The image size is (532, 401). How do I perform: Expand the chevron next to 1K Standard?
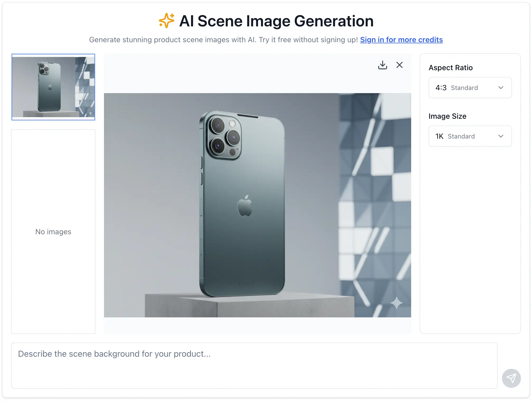[x=501, y=136]
